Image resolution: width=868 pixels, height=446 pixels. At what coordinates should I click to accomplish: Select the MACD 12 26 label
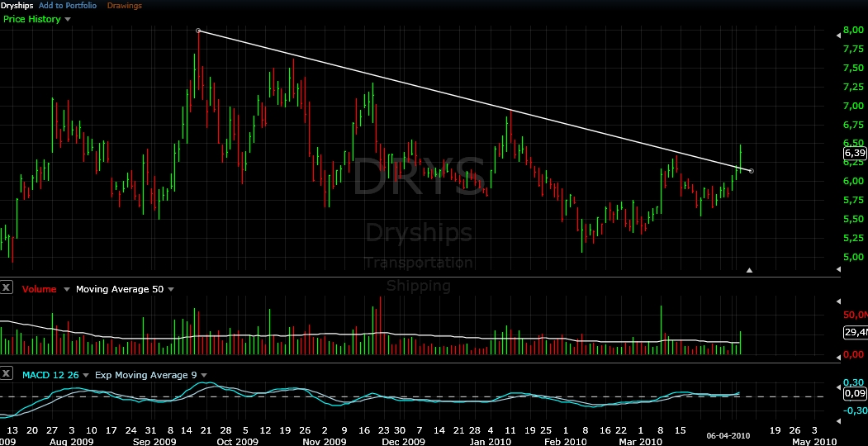coord(50,375)
